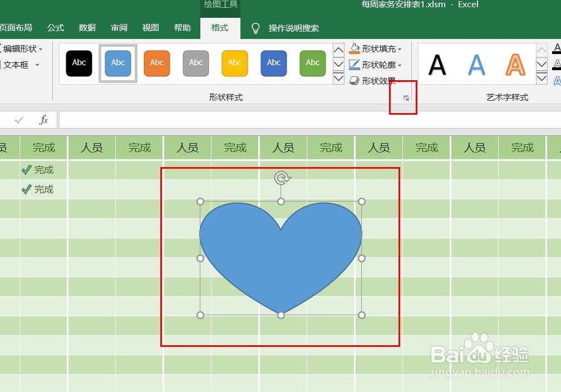Choose the orange outlined WordArt style
The image size is (561, 392).
tap(515, 65)
